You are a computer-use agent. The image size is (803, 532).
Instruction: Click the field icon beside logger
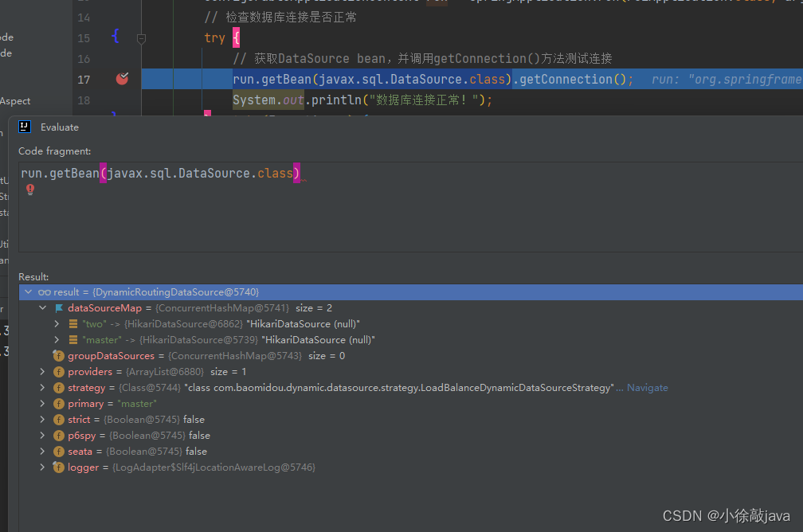click(x=58, y=467)
